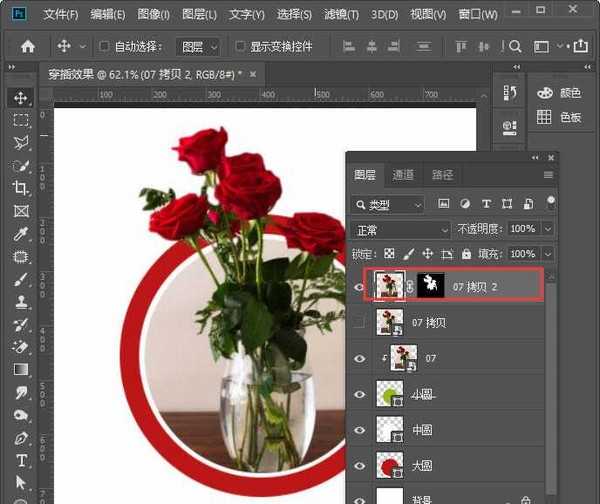Select the Horizontal Type tool
The image size is (600, 504).
[x=20, y=461]
